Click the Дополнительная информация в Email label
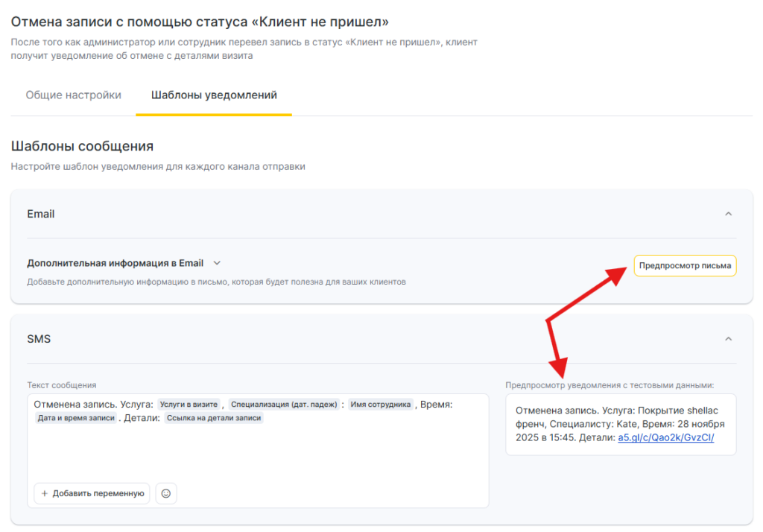 [x=115, y=263]
